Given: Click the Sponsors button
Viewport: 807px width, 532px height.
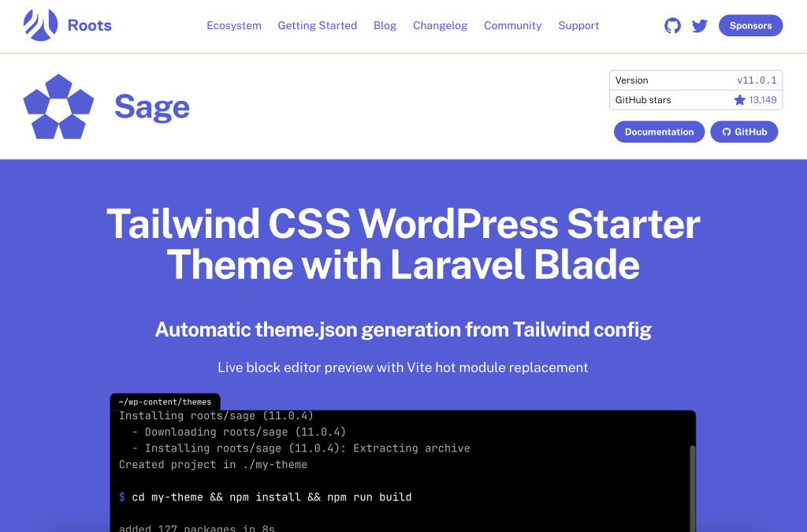Looking at the screenshot, I should (750, 25).
